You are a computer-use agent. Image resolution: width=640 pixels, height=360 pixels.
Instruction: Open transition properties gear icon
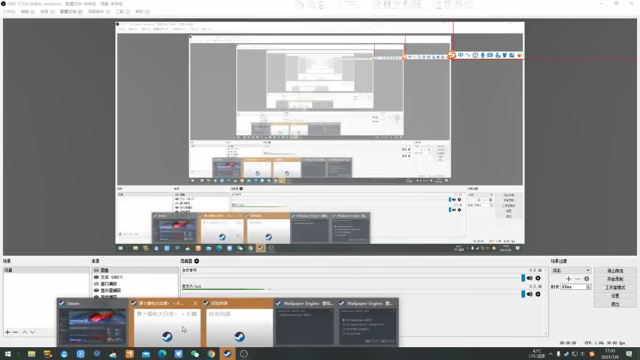[587, 279]
